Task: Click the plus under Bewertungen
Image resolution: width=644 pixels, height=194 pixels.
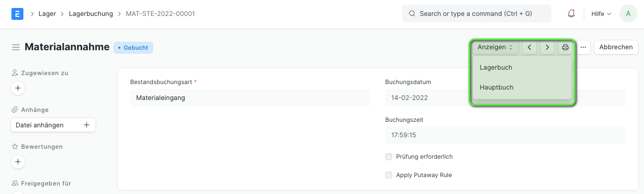Action: coord(18,162)
